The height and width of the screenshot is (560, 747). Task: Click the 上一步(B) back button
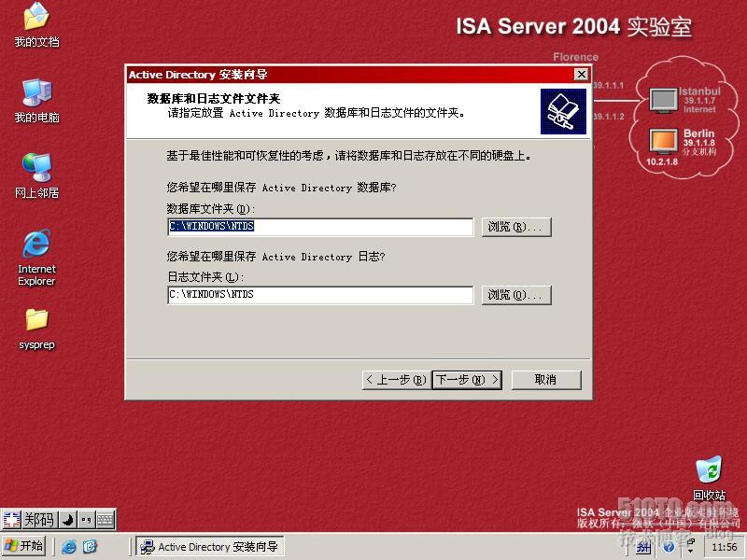396,380
